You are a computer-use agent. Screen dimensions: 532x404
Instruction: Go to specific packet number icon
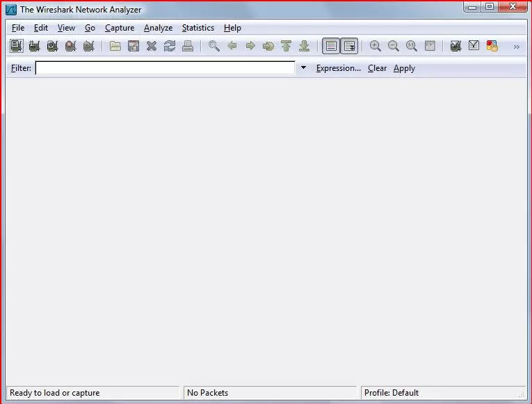pyautogui.click(x=268, y=46)
